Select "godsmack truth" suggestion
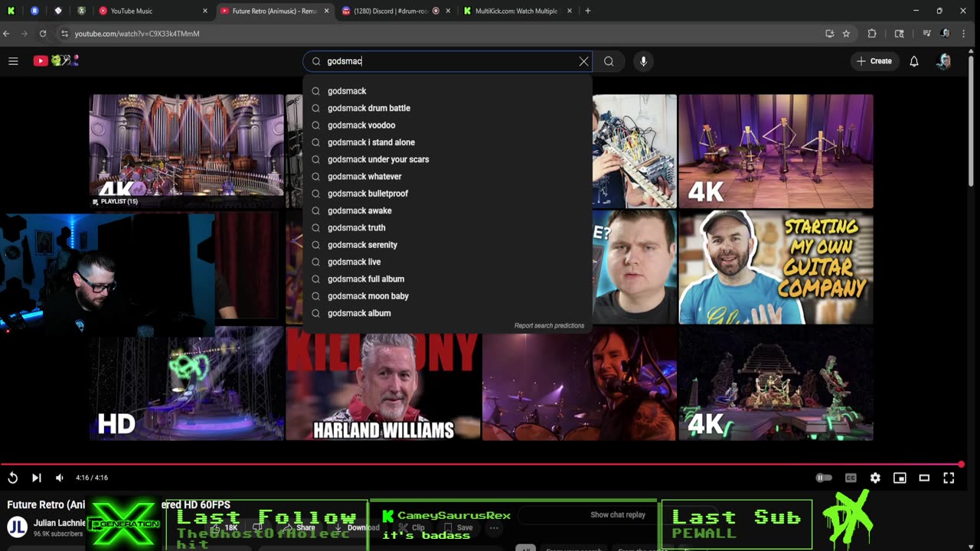980x551 pixels. (448, 228)
